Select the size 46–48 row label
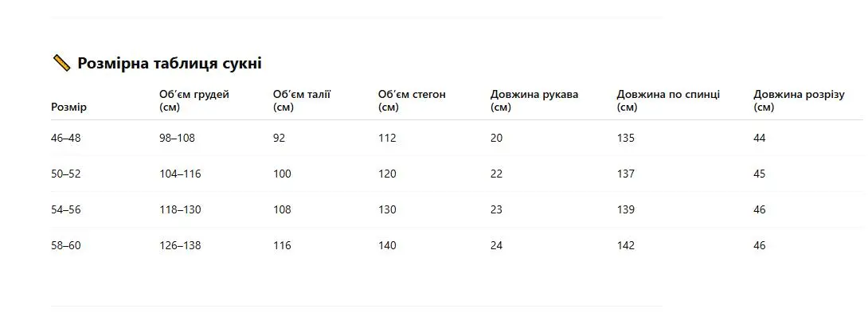The width and height of the screenshot is (868, 336). [x=66, y=138]
